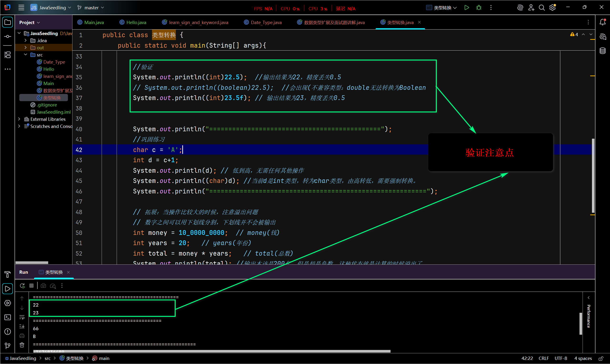This screenshot has height=364, width=610.
Task: Open the Structure tool window
Action: pos(8,55)
